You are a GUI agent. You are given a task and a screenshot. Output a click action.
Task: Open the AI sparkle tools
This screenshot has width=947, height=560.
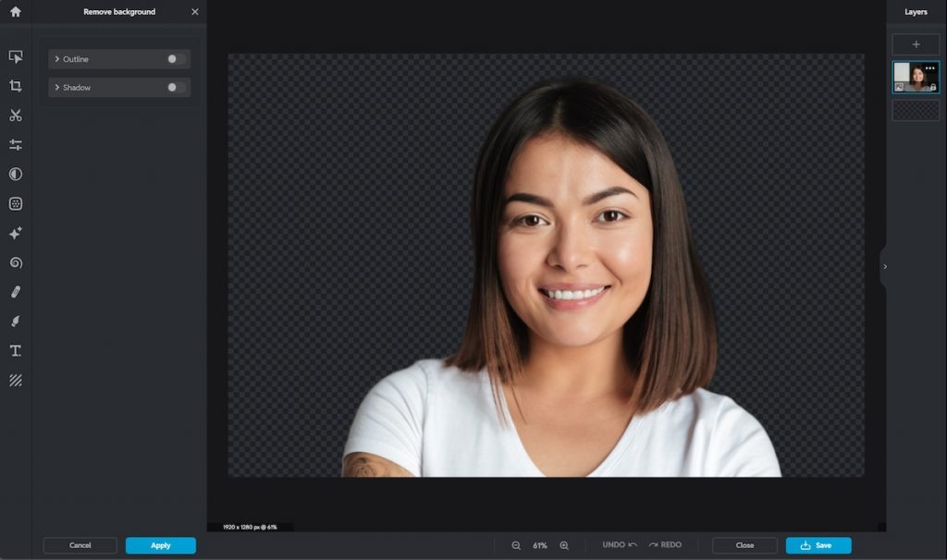16,233
